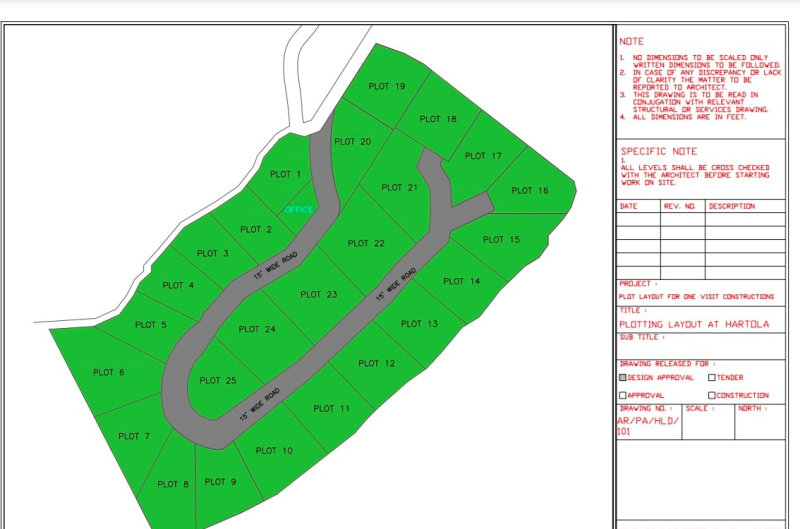800x529 pixels.
Task: Click the Plot 10 label
Action: (x=274, y=450)
